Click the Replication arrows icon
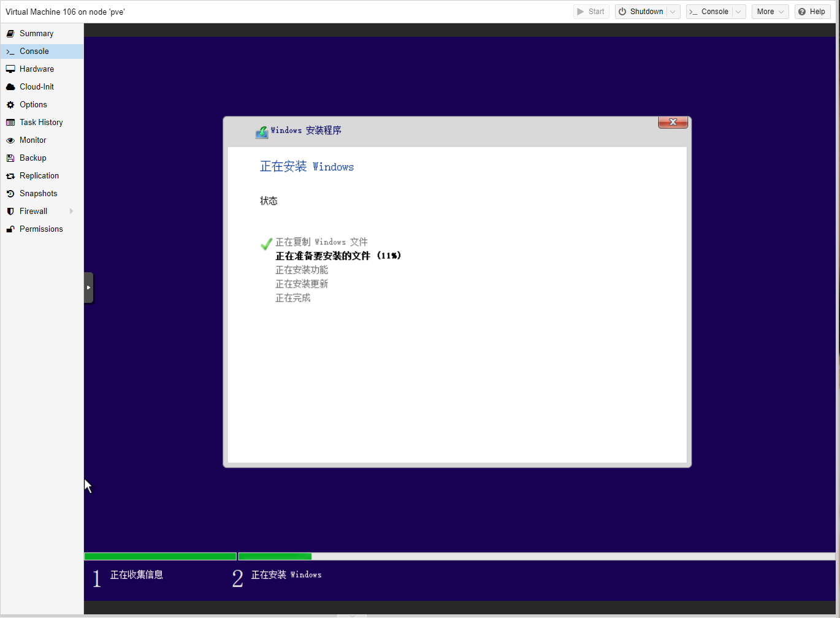Viewport: 840px width, 618px height. (10, 176)
